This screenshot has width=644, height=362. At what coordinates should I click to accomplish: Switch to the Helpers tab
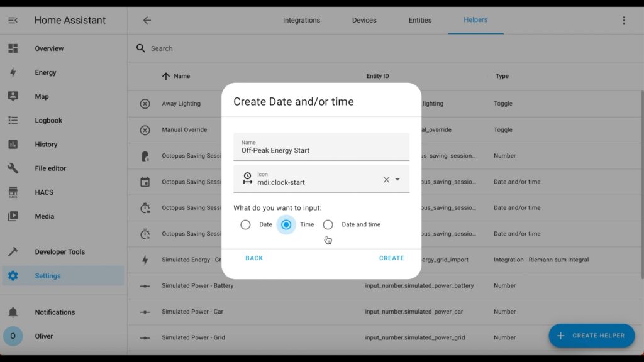click(x=475, y=19)
